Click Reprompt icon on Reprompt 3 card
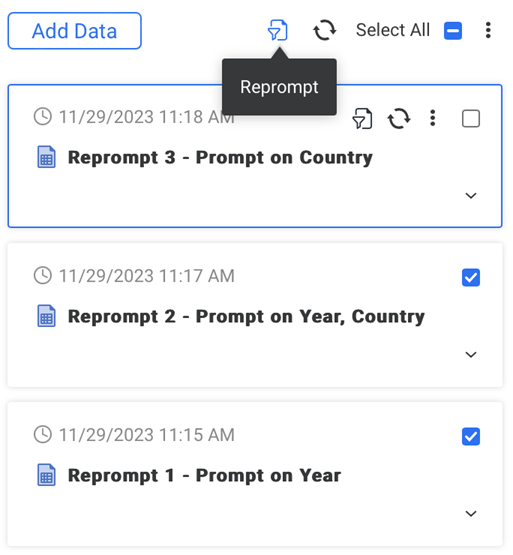Image resolution: width=513 pixels, height=555 pixels. tap(362, 118)
